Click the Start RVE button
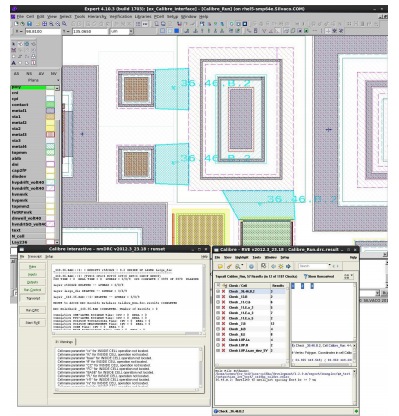Image resolution: width=399 pixels, height=416 pixels. (32, 323)
